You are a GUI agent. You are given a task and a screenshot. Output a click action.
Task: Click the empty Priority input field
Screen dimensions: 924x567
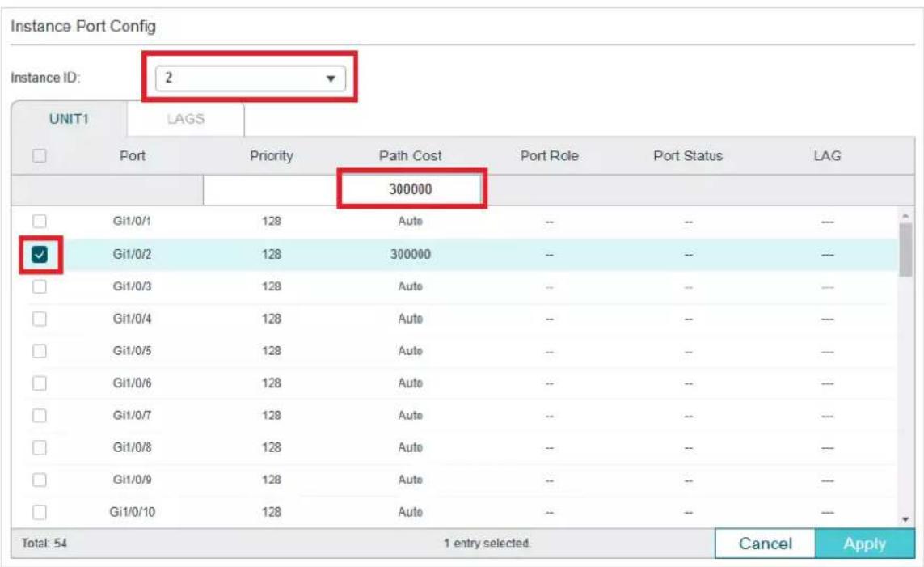coord(271,190)
